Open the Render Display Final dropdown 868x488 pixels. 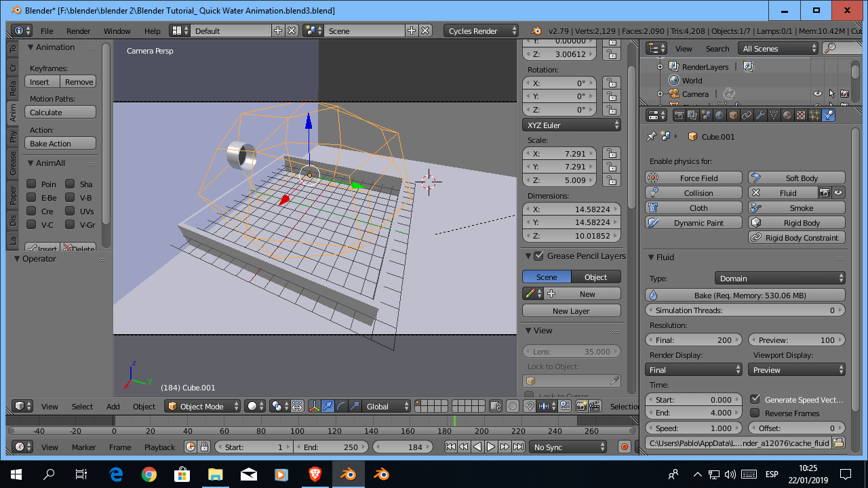click(694, 369)
